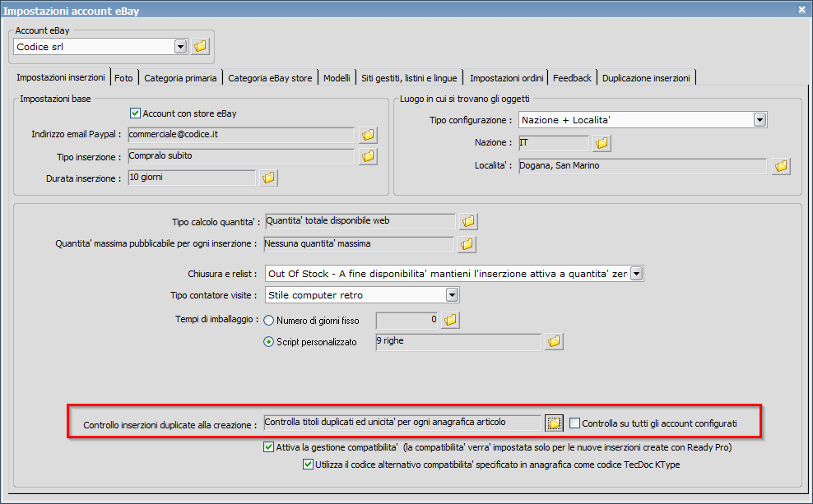Open Tipo configurazione dropdown arrow
This screenshot has width=813, height=504.
(x=760, y=120)
